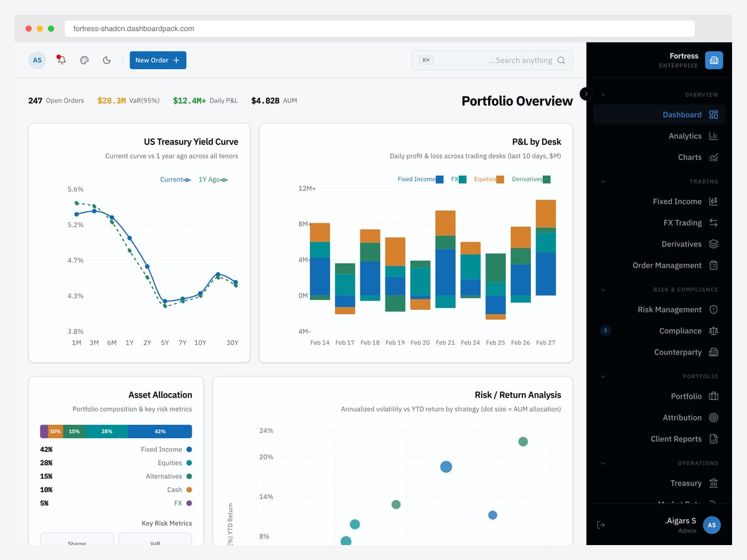Open Client Reports in sidebar
The height and width of the screenshot is (560, 747).
tap(659, 439)
